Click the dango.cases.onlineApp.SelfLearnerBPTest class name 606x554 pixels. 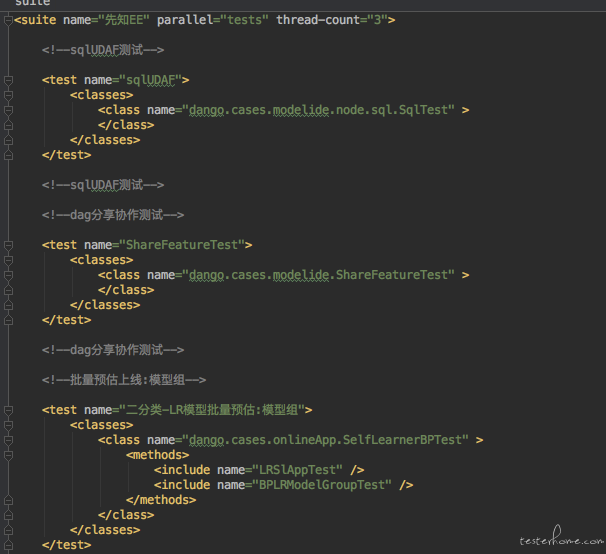point(325,440)
